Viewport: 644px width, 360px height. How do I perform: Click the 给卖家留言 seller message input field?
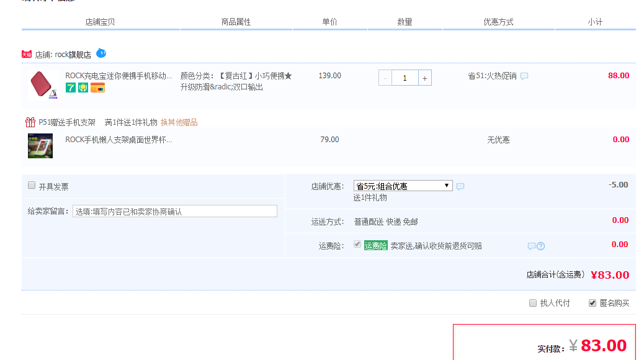[175, 211]
